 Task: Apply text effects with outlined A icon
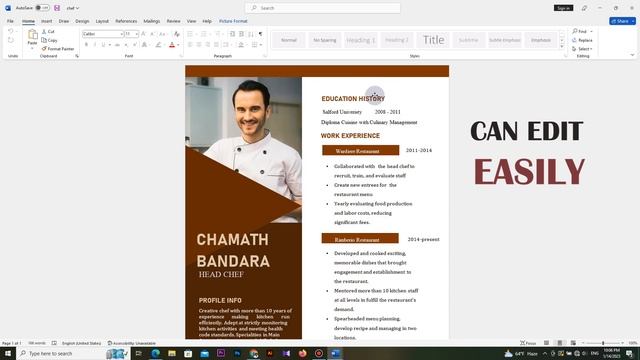pos(144,44)
